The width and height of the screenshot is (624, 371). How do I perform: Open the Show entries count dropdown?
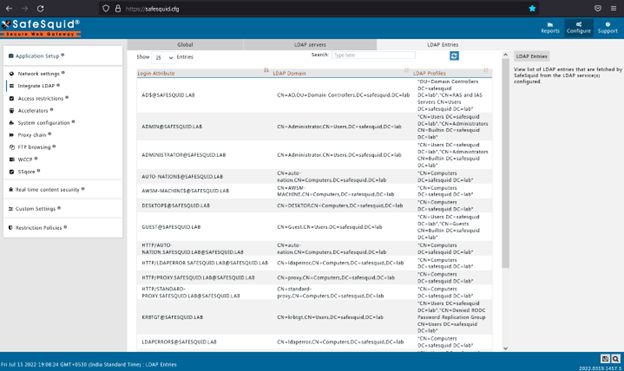coord(163,58)
